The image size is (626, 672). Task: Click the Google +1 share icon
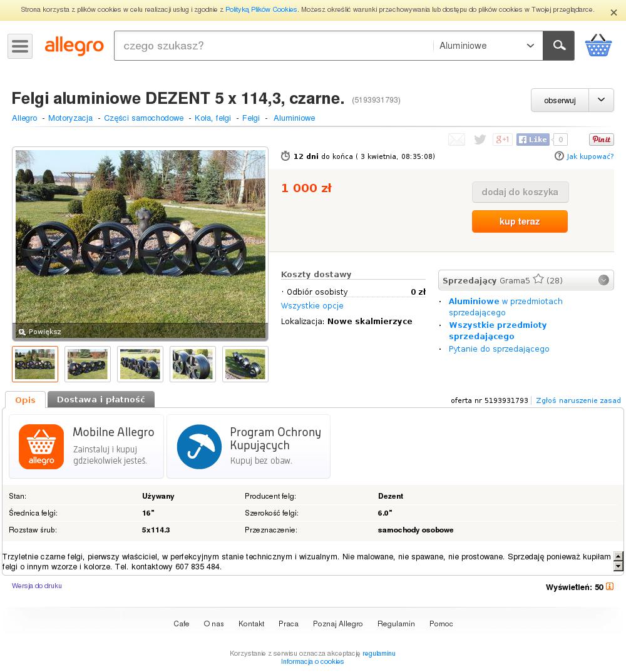coord(503,140)
